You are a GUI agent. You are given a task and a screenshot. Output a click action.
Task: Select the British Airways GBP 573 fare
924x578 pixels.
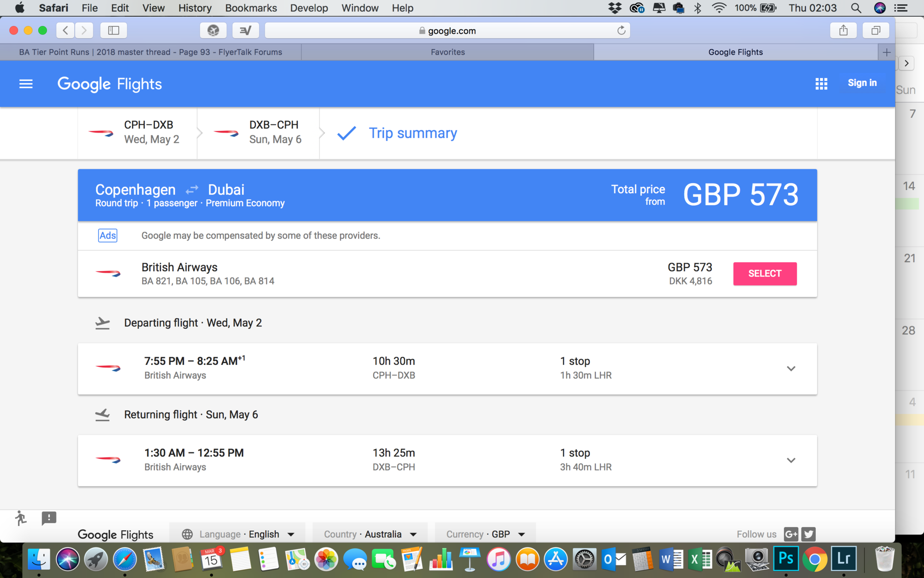[x=765, y=273]
